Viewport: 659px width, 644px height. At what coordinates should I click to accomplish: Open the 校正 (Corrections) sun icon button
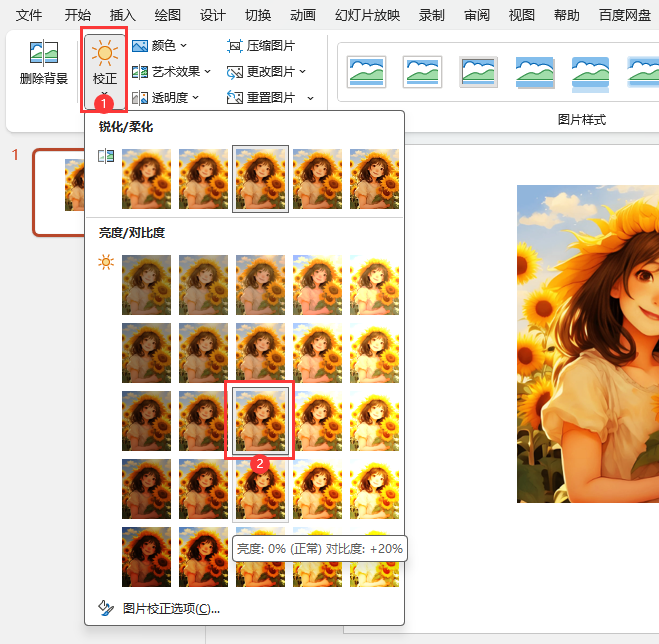pos(105,71)
